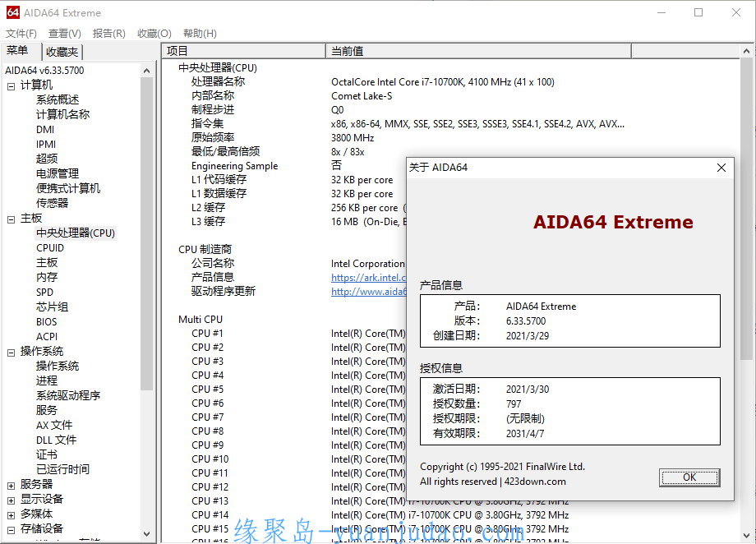
Task: Click the L3 缓存 row
Action: click(x=285, y=222)
